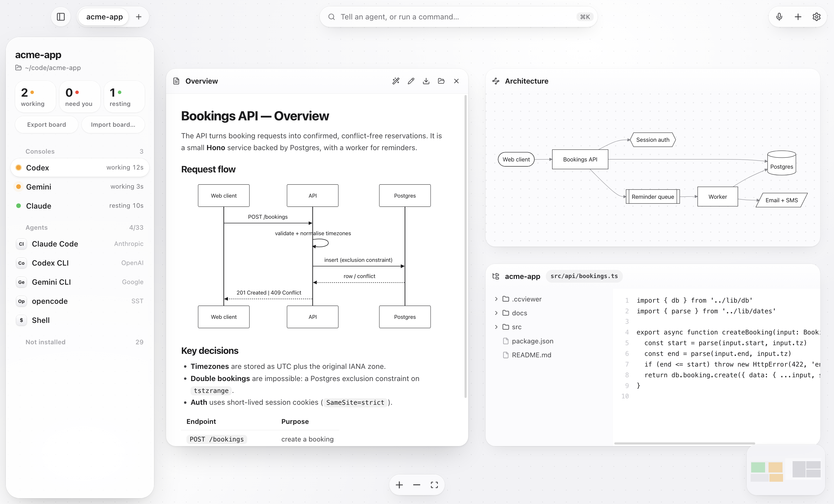Click the magic wand icon in Overview panel
Screen dimensions: 834x504
coord(396,81)
